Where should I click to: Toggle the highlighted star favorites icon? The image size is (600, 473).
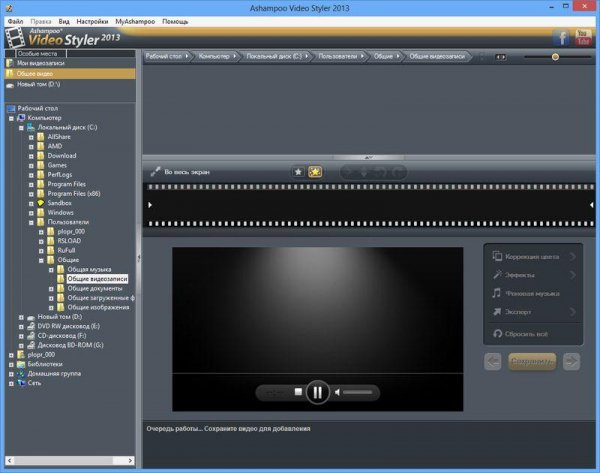coord(315,172)
